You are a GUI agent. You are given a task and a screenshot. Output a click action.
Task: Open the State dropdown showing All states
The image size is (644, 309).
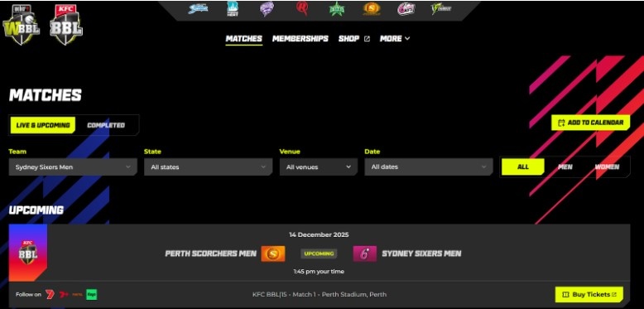(209, 167)
